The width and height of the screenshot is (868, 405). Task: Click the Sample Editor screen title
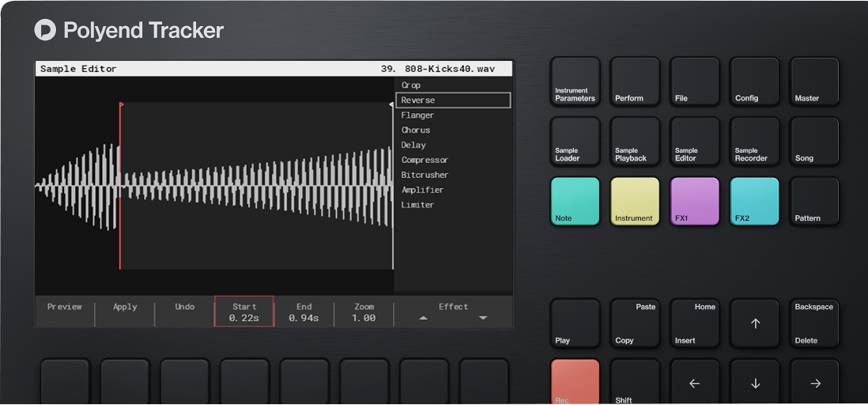coord(78,70)
